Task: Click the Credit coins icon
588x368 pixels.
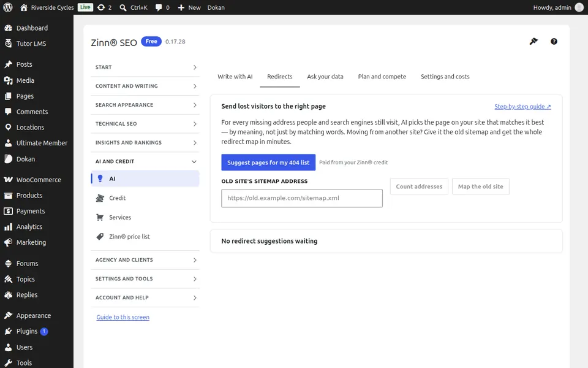Action: (100, 198)
